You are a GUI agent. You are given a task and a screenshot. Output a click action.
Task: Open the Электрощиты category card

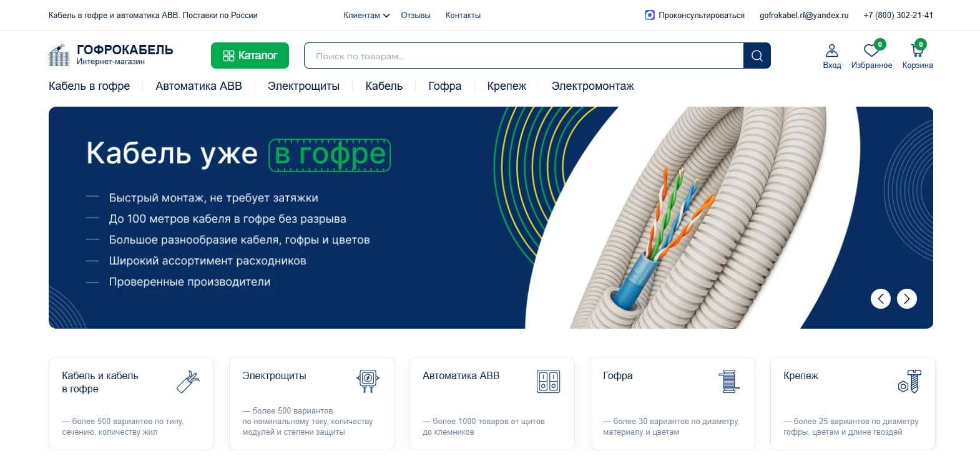pyautogui.click(x=311, y=403)
